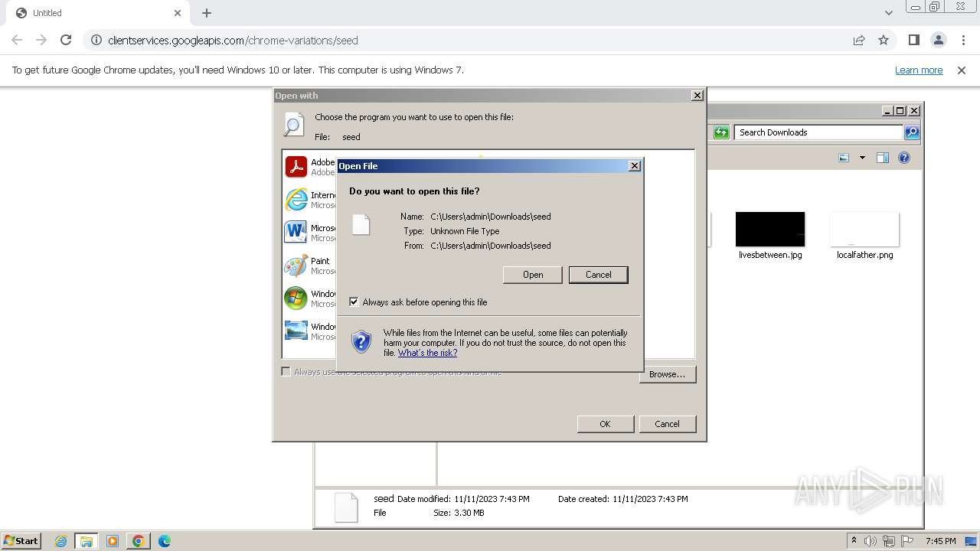Viewport: 980px width, 551px height.
Task: Toggle Explorer preview pane icon
Action: (x=882, y=158)
